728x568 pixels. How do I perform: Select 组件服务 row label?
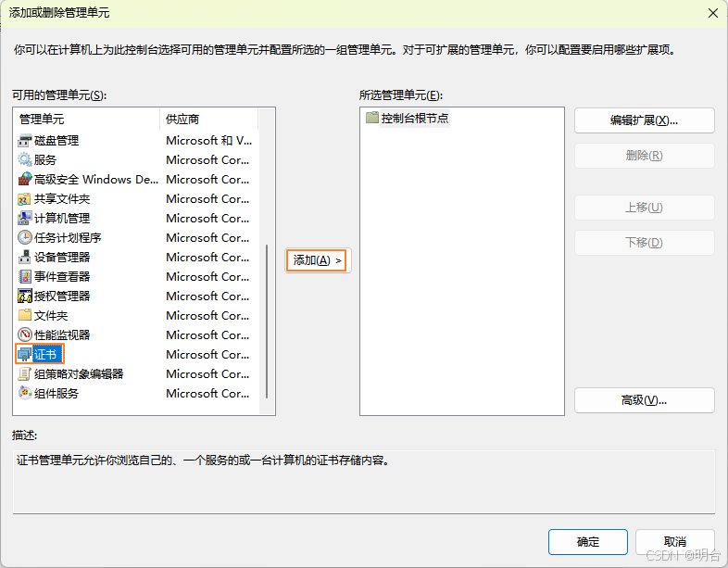(x=56, y=394)
